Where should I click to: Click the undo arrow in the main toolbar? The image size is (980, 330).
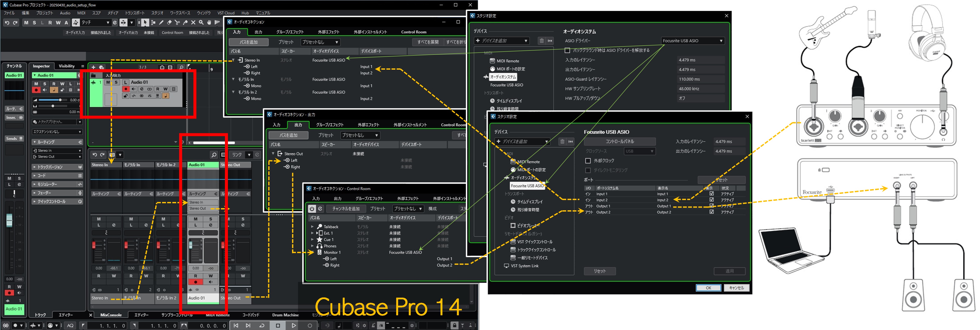(x=7, y=23)
